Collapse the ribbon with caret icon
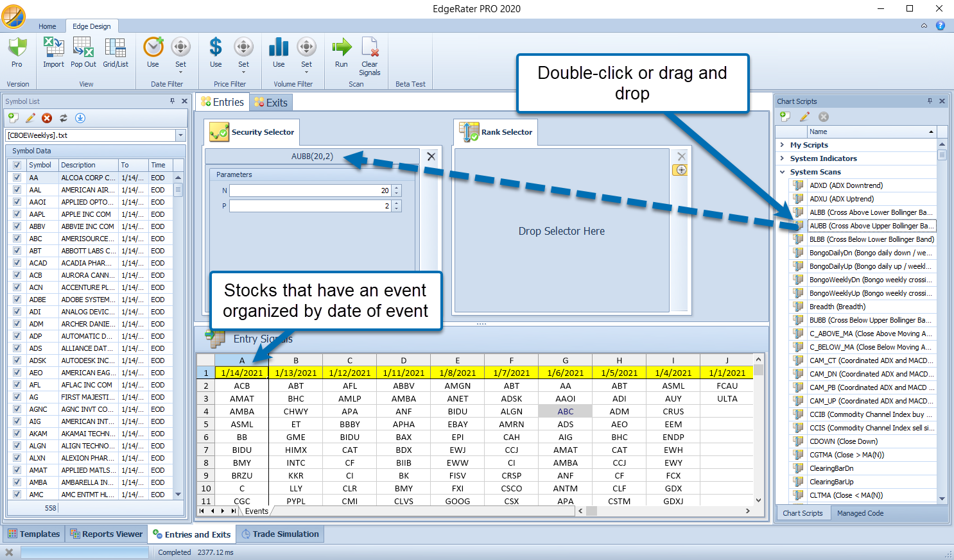954x560 pixels. [x=924, y=26]
